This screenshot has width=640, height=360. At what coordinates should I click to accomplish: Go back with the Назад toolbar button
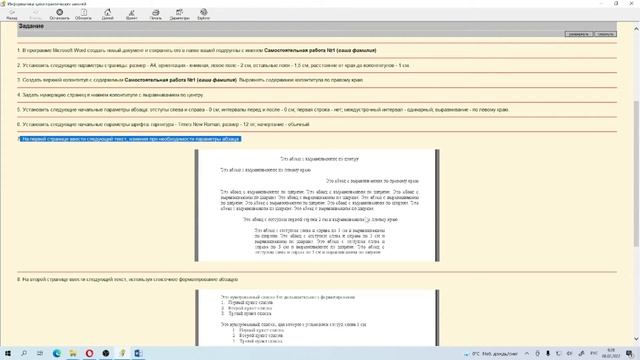12,14
